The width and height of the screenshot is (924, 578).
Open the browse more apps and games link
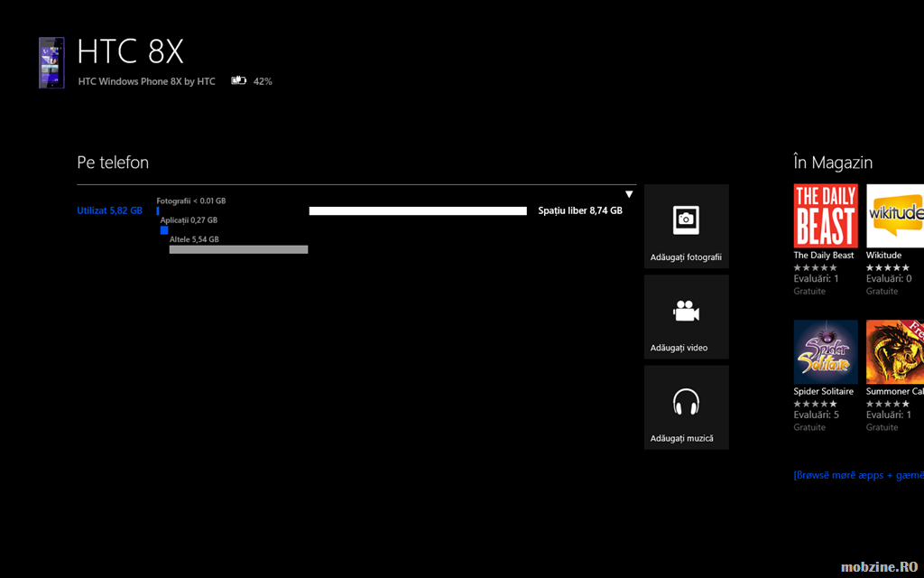click(x=859, y=475)
